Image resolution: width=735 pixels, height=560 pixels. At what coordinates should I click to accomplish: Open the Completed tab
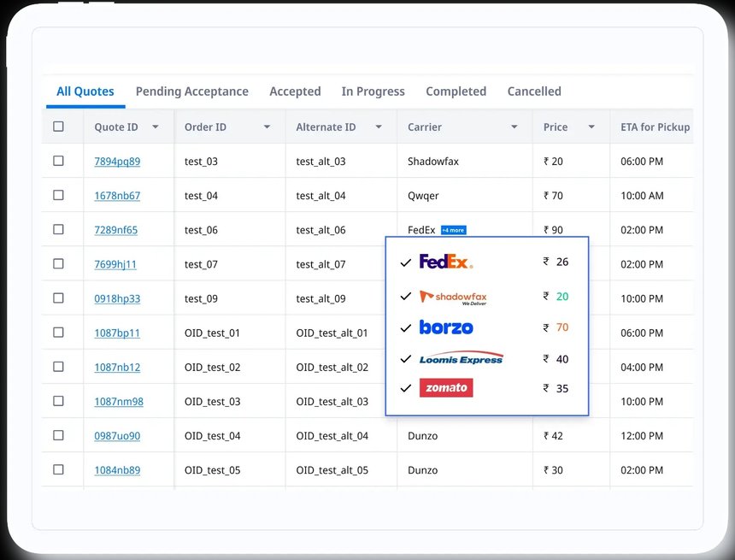[456, 91]
